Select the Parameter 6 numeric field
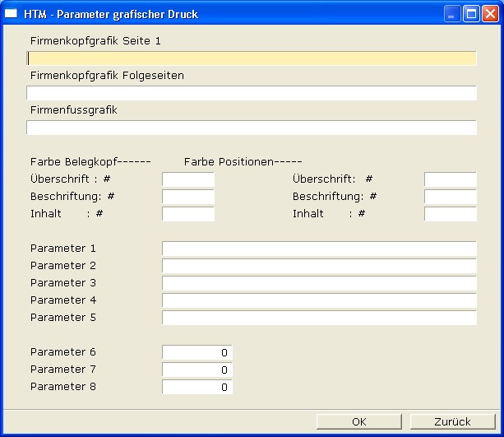 point(197,352)
